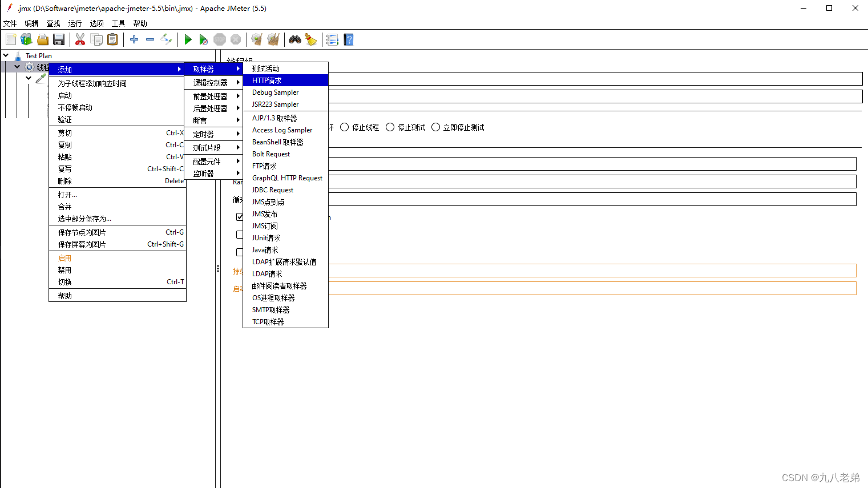Image resolution: width=868 pixels, height=488 pixels.
Task: Choose JDBC Request sampler
Action: [285, 190]
